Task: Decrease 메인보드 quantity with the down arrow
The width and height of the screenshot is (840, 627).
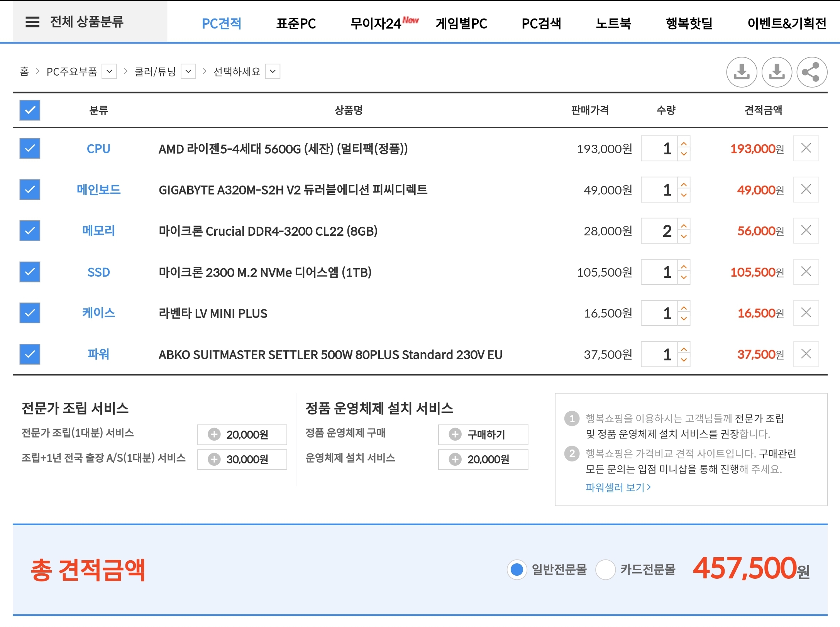Action: click(684, 196)
